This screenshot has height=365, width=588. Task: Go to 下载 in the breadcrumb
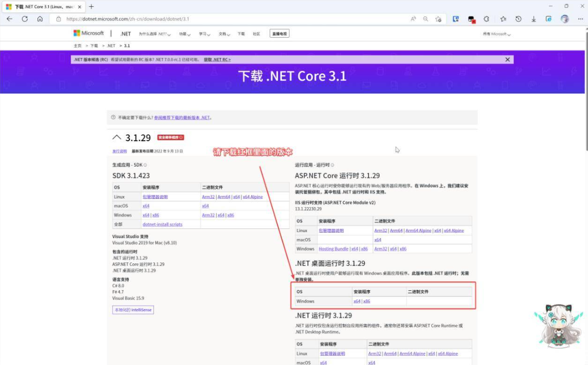click(94, 46)
